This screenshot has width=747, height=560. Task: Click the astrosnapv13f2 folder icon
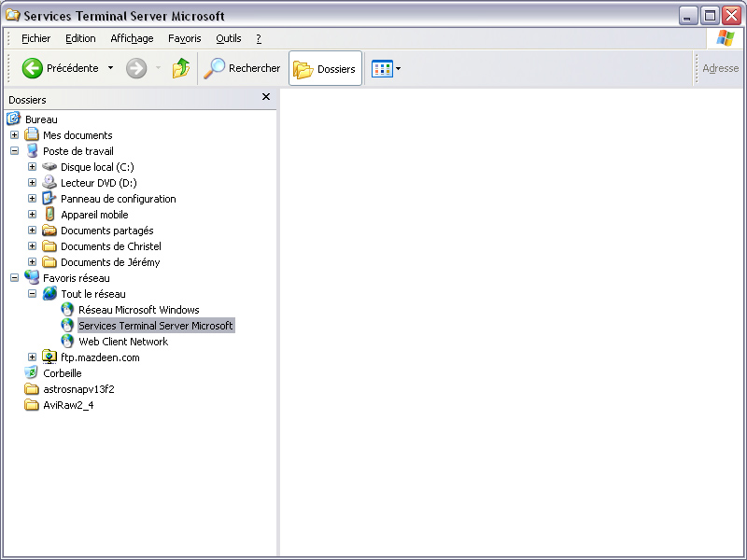click(x=32, y=389)
